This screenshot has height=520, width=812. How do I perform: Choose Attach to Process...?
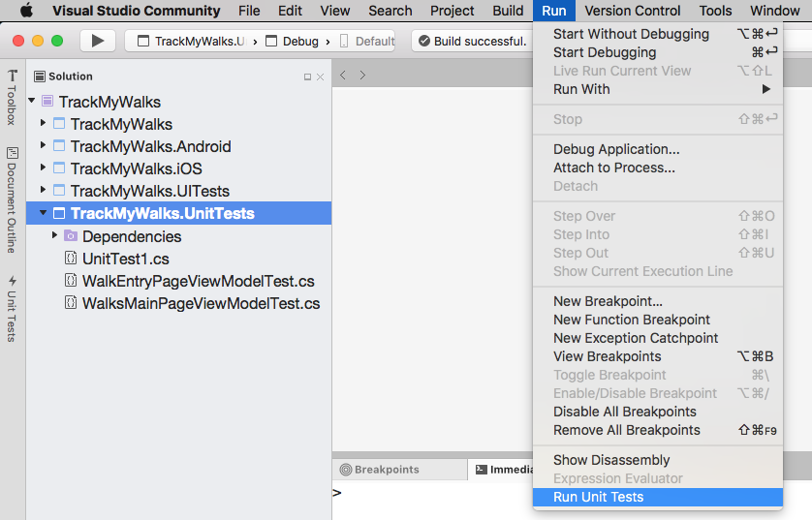(658, 168)
